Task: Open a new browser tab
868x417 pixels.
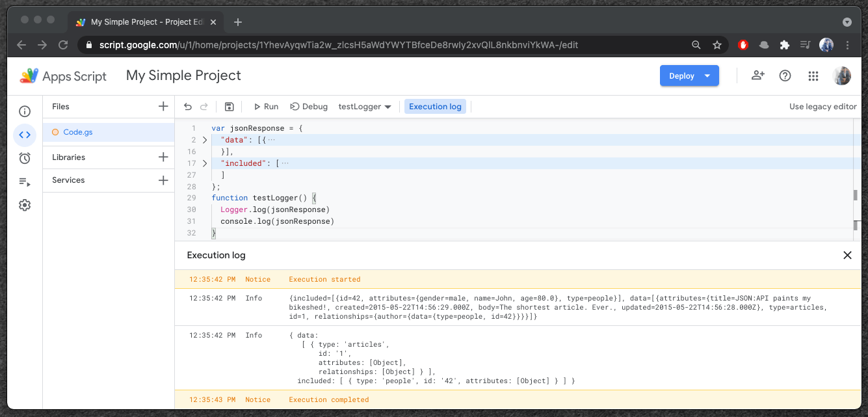Action: (238, 22)
